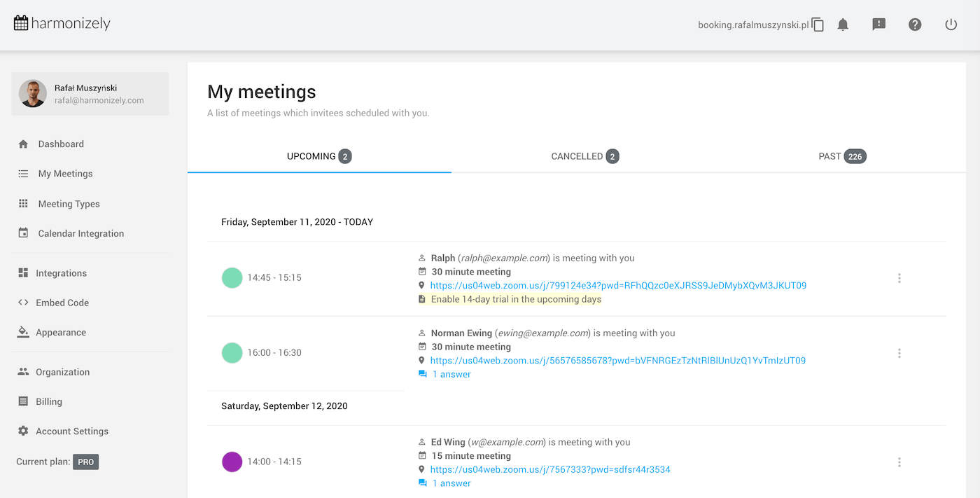View 1 answer for Ed Wing's meeting

point(451,483)
